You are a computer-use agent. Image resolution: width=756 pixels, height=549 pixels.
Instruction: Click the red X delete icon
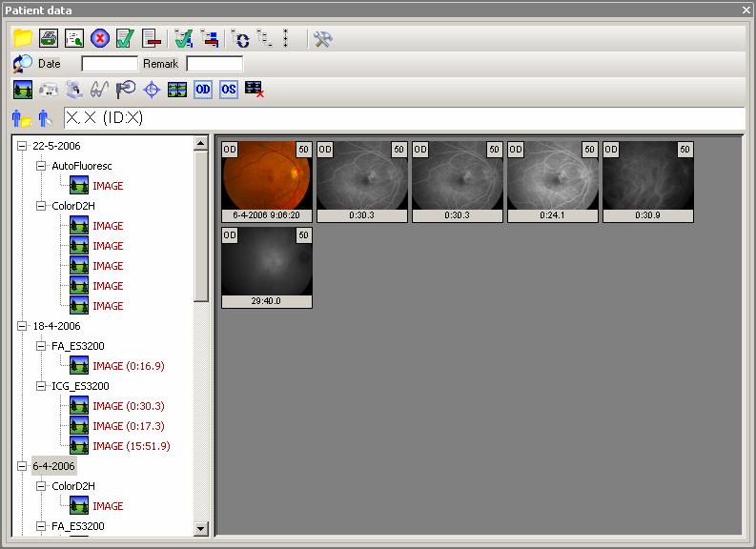click(100, 38)
